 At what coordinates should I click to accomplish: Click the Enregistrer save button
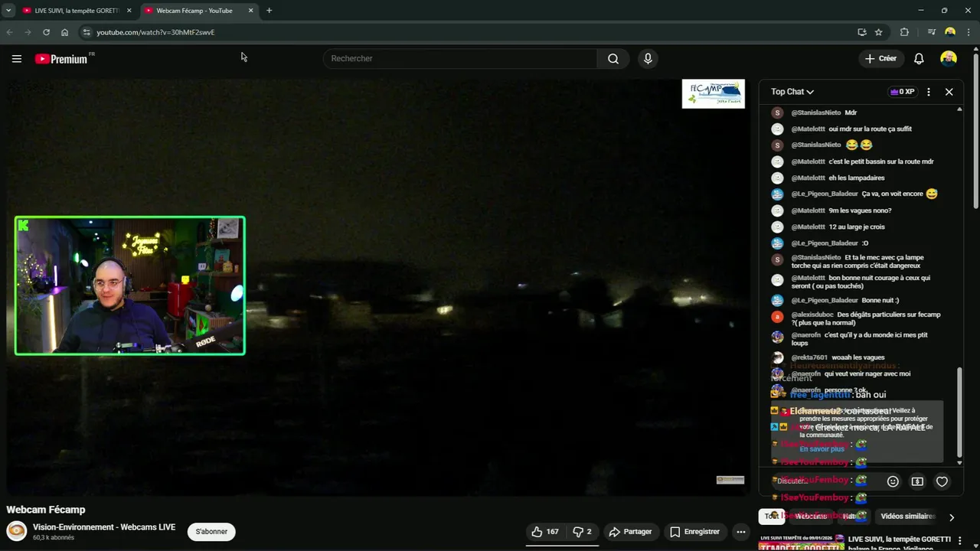point(695,532)
